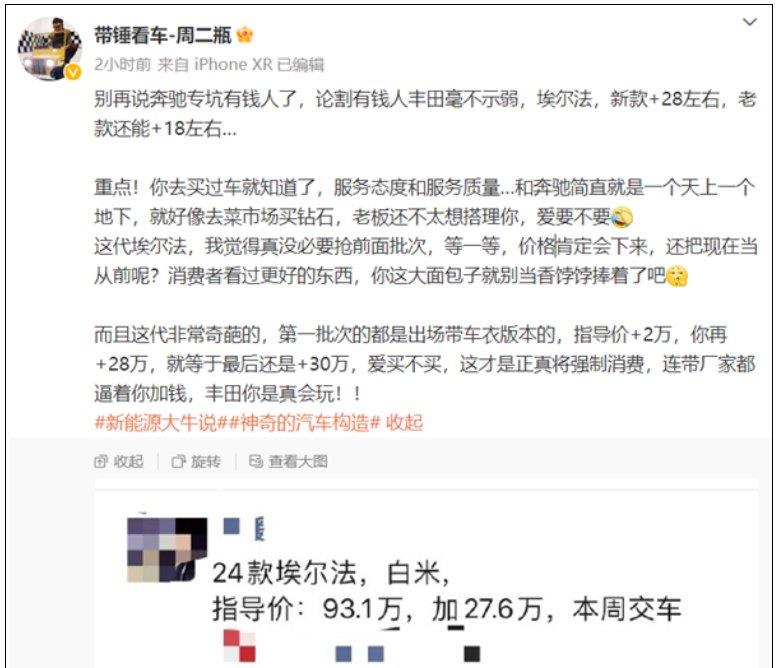This screenshot has height=668, width=782.
Task: Click the view-large-image icon
Action: [256, 461]
